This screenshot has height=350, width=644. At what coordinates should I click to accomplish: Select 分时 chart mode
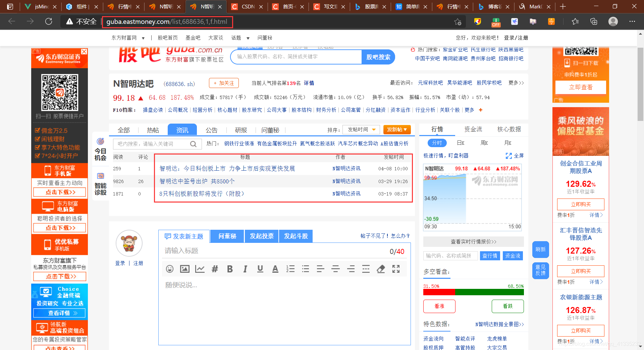point(437,143)
